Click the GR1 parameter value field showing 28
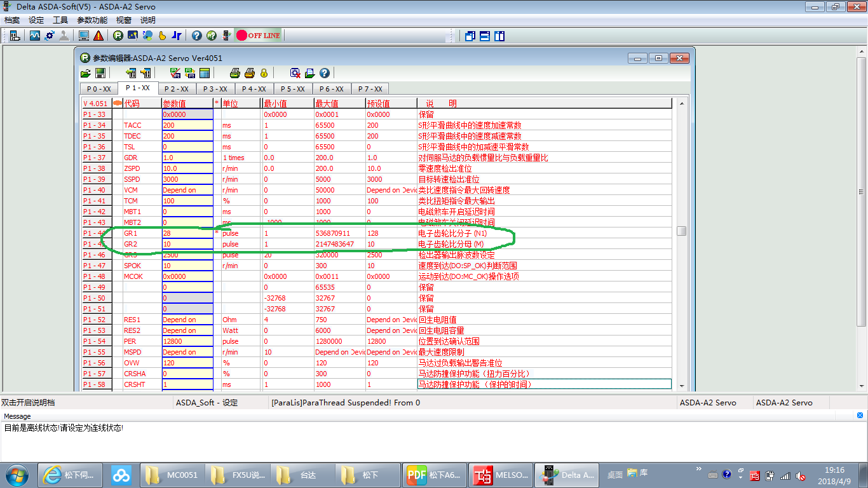The image size is (868, 488). coord(187,233)
